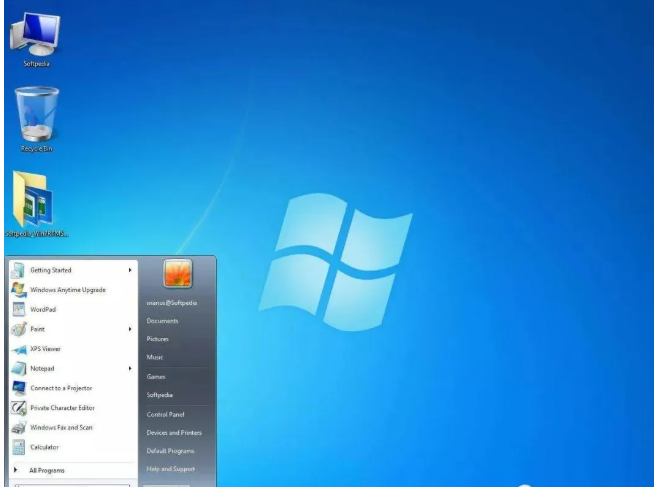Click the Windows Fax and Scan icon
654x487 pixels.
[19, 427]
